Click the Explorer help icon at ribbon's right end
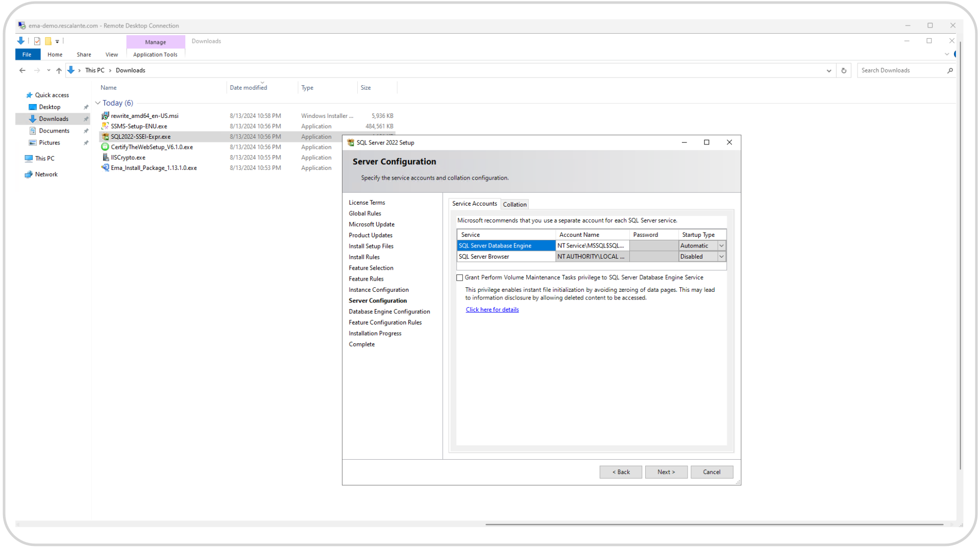The height and width of the screenshot is (551, 980). click(x=955, y=54)
